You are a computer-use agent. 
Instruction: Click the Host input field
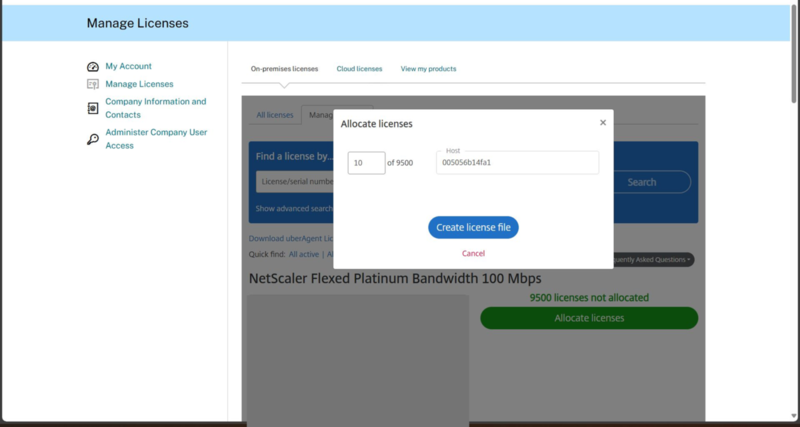tap(517, 163)
